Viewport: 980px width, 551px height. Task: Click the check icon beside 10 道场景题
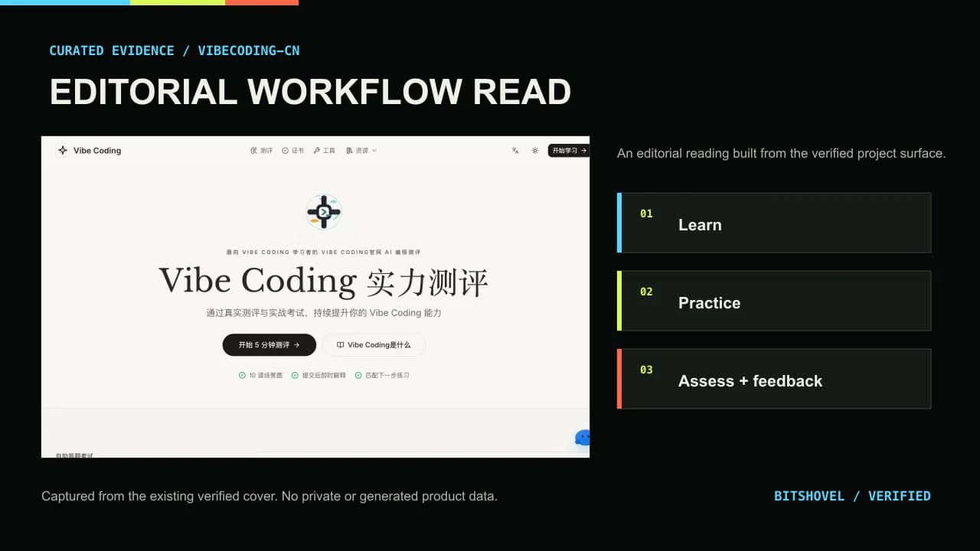(x=242, y=376)
